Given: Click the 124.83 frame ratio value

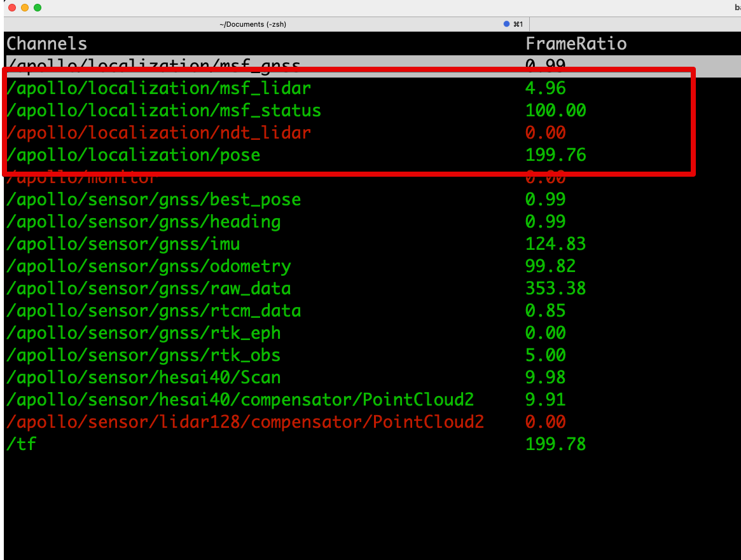Looking at the screenshot, I should point(556,244).
